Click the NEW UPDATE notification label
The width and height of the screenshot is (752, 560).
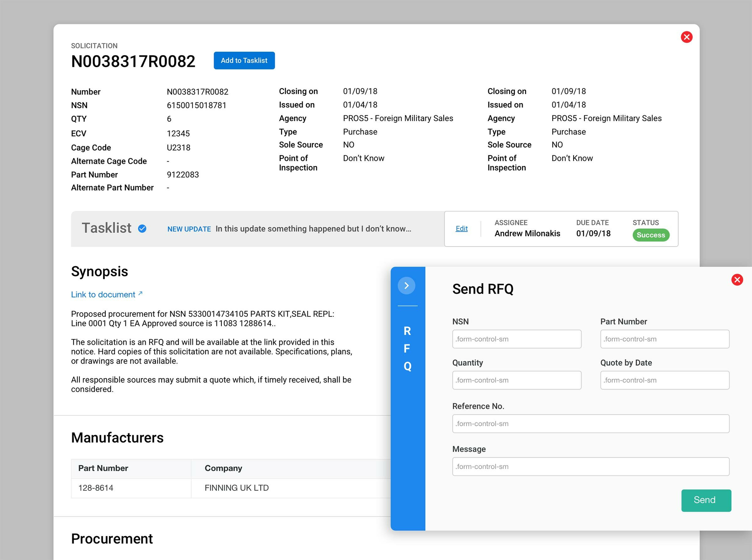coord(189,229)
